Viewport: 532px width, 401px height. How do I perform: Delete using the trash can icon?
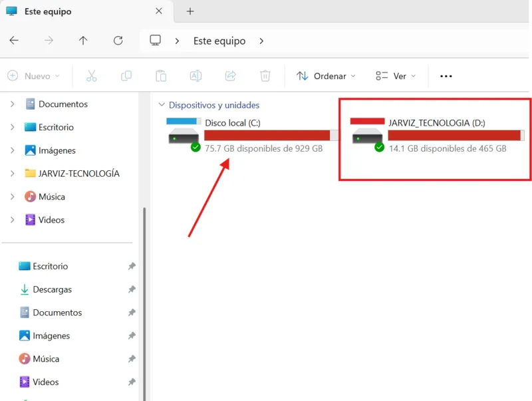[265, 76]
